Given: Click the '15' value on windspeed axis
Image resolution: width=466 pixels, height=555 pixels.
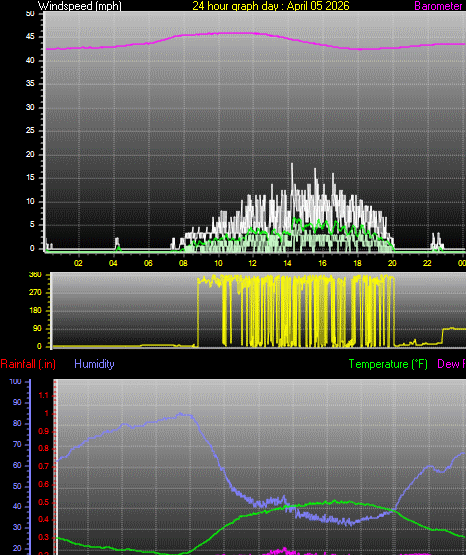Looking at the screenshot, I should pyautogui.click(x=30, y=178).
